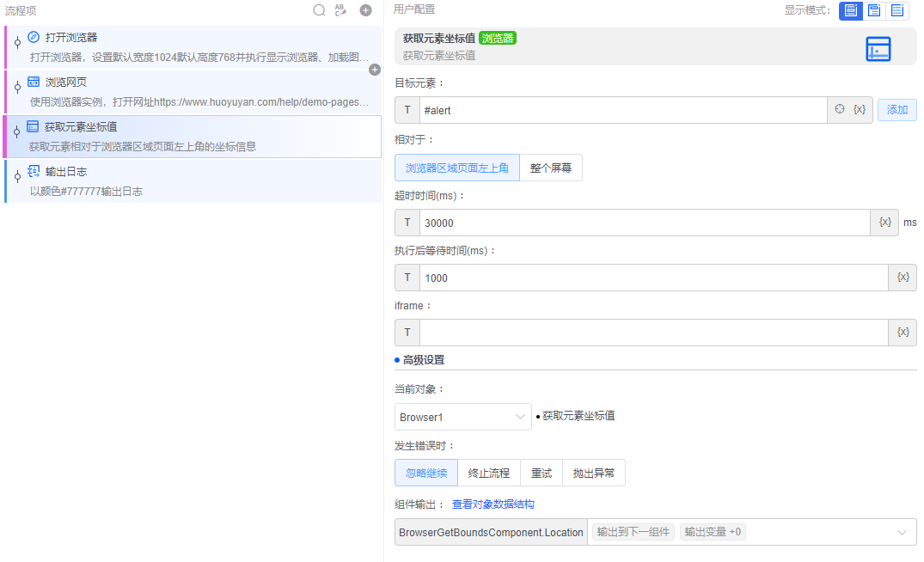Click the 添加 button next to target element

click(x=896, y=109)
